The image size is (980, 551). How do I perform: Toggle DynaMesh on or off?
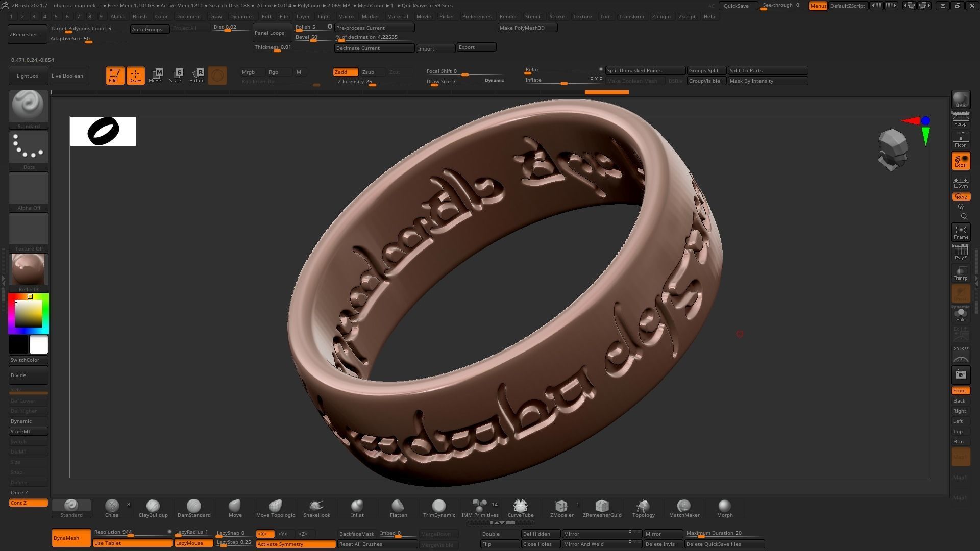[x=71, y=538]
